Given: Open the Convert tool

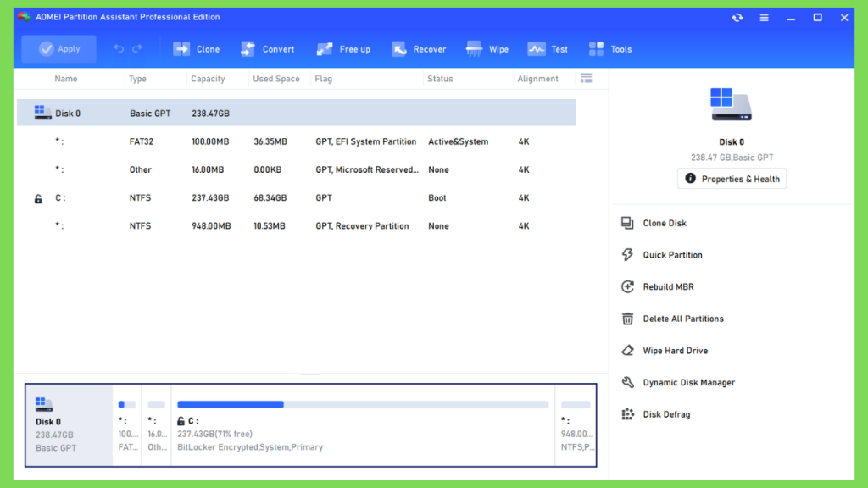Looking at the screenshot, I should point(267,49).
